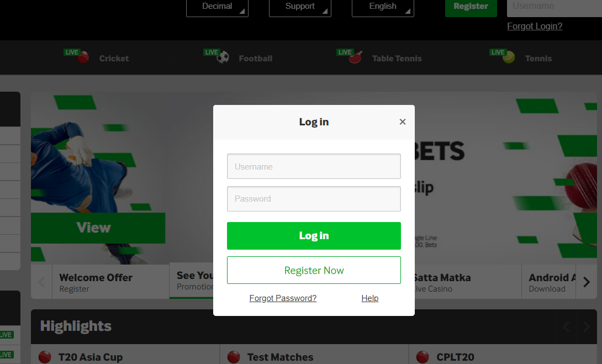Viewport: 602px width, 364px height.
Task: Focus the Password input field
Action: tap(314, 199)
